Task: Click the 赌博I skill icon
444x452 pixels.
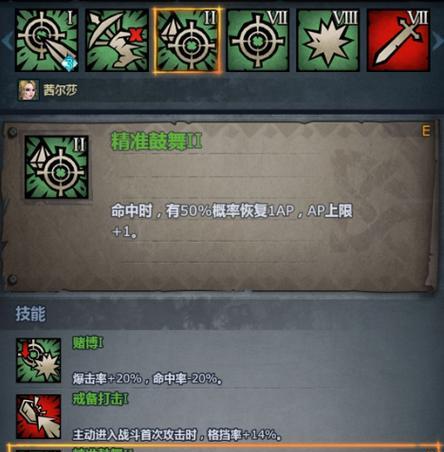Action: tap(39, 360)
